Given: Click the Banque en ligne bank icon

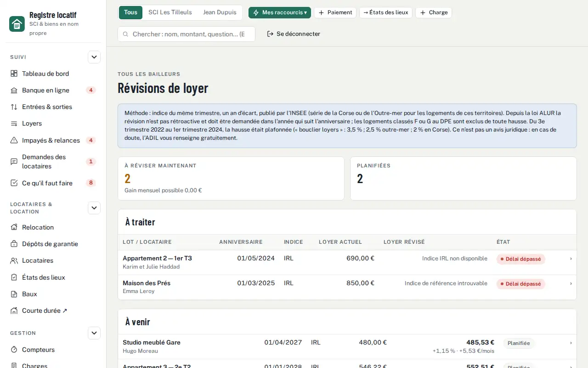Looking at the screenshot, I should click(14, 90).
